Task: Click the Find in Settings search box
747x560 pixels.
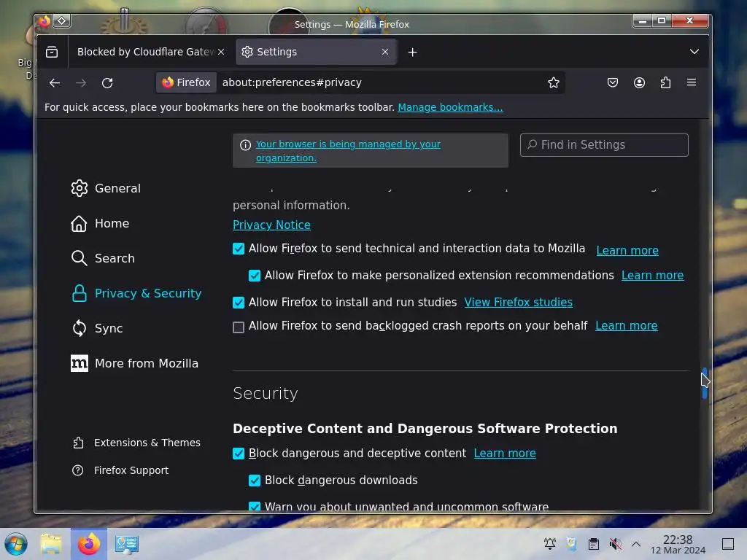Action: coord(604,145)
